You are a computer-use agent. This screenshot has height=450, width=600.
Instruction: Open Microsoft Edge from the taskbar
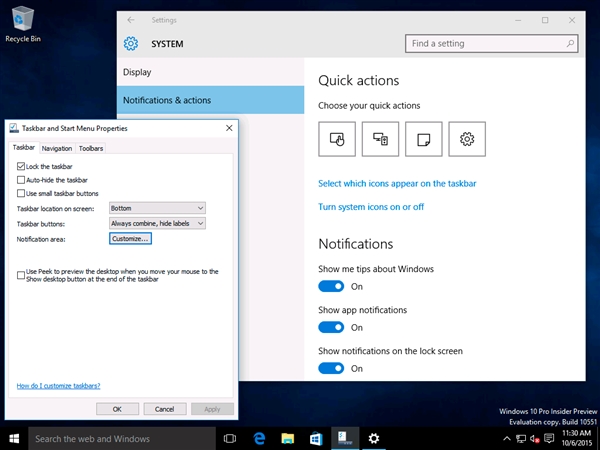258,438
